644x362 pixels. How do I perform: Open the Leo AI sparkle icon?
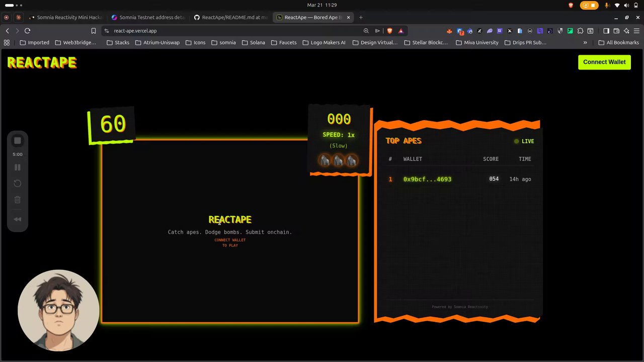pos(626,31)
